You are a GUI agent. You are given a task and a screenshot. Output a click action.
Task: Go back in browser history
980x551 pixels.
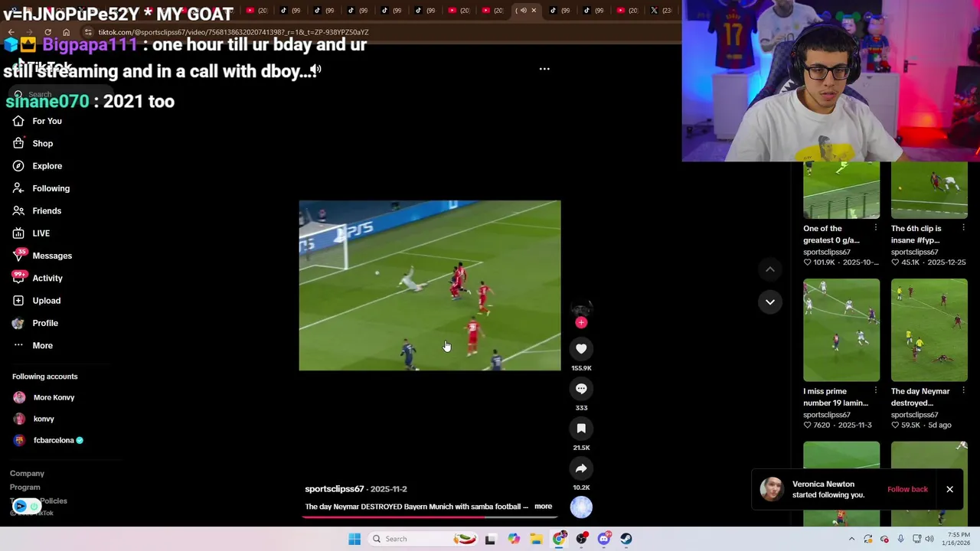(x=11, y=32)
